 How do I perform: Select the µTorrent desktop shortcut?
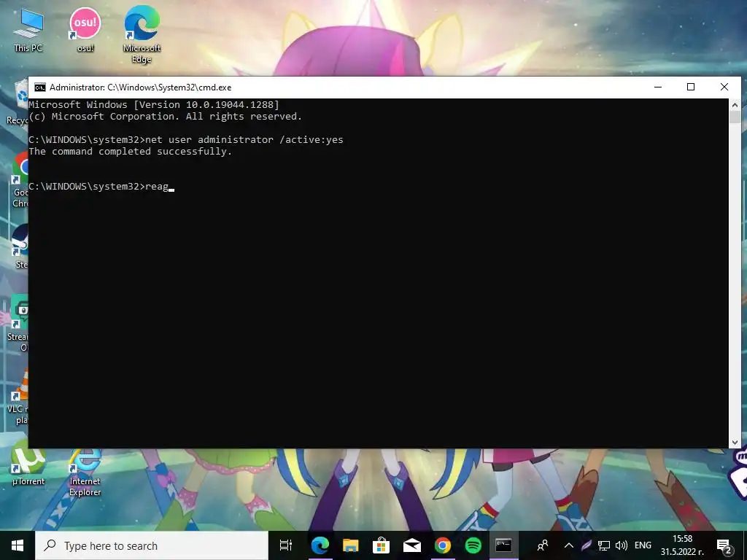[x=28, y=463]
